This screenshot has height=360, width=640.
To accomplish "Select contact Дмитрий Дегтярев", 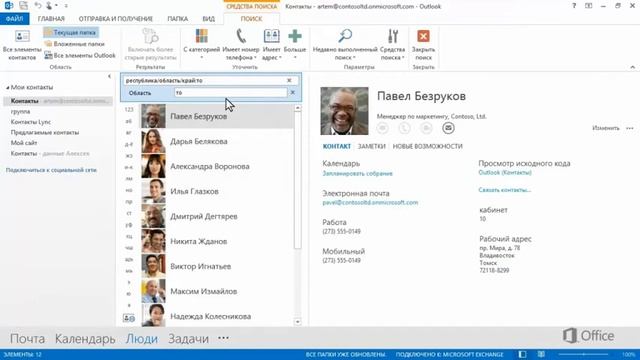I will [x=217, y=216].
